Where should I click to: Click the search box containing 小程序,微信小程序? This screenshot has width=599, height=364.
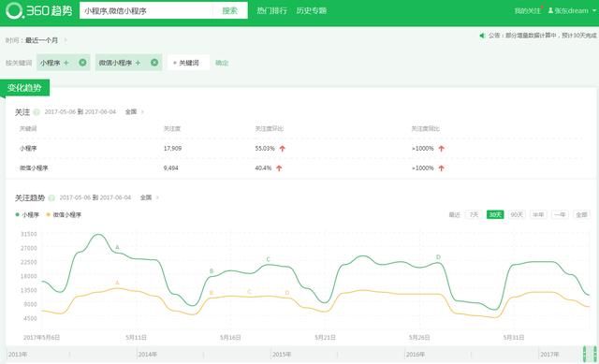coord(146,10)
